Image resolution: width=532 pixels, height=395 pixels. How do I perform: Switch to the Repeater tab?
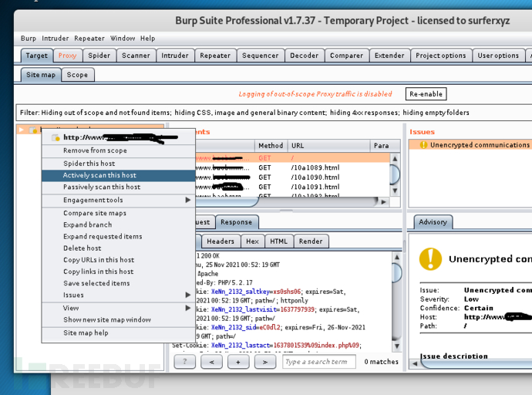215,56
